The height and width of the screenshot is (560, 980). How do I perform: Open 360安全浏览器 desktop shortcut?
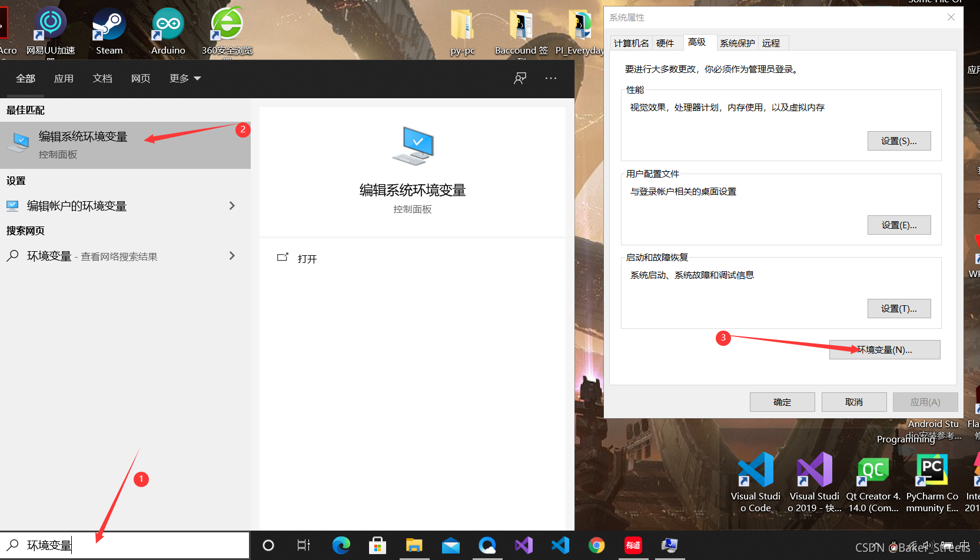click(x=227, y=31)
